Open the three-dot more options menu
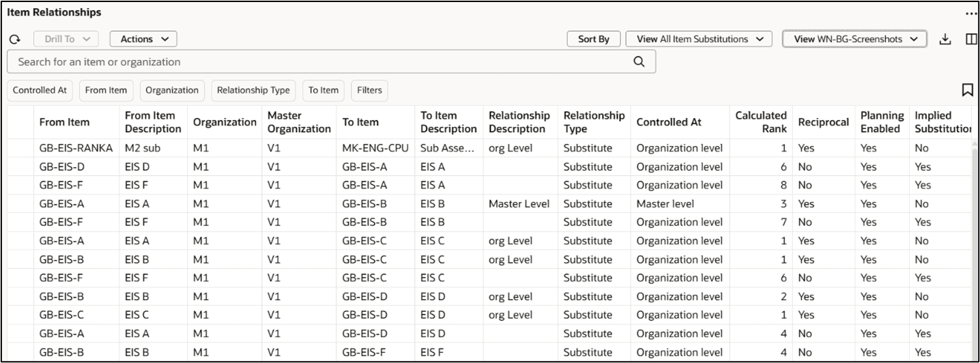 [970, 13]
